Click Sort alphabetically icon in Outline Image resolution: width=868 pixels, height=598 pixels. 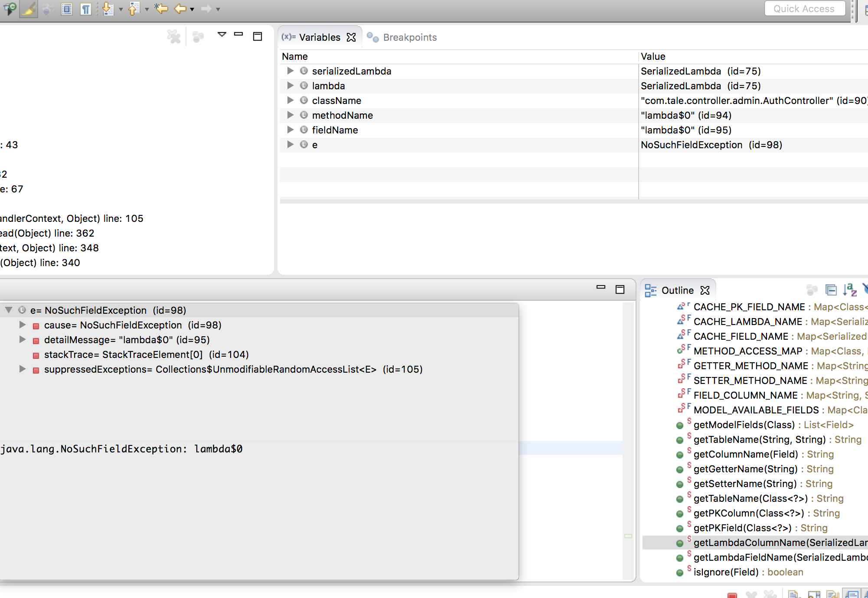click(850, 289)
